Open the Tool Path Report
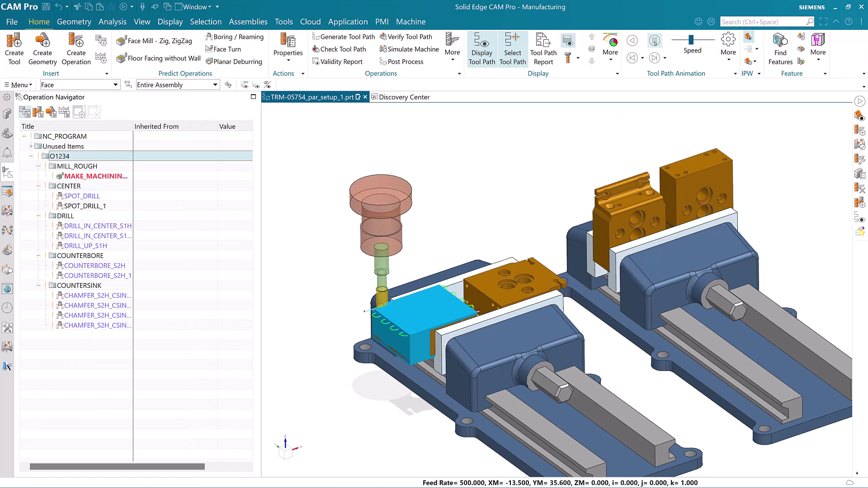868x488 pixels. click(x=543, y=49)
